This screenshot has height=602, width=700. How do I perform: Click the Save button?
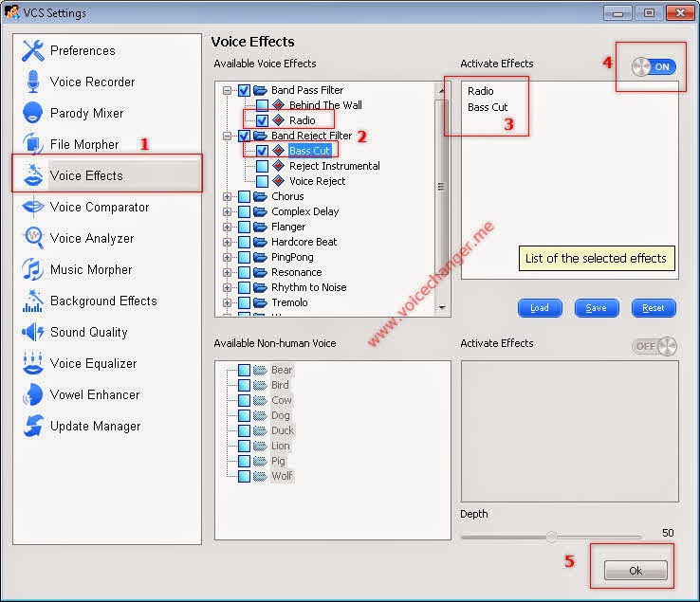pyautogui.click(x=597, y=308)
